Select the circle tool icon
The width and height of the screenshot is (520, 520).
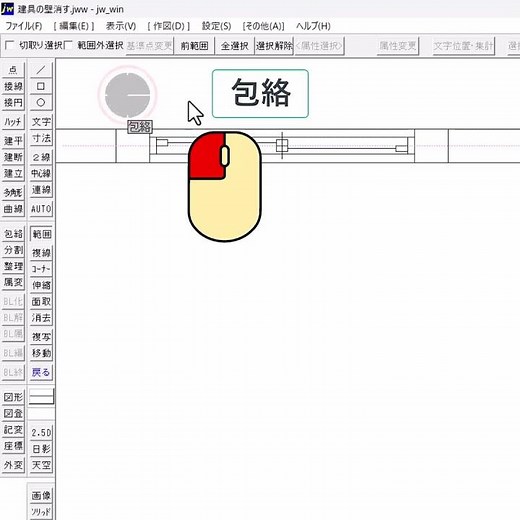pos(41,103)
